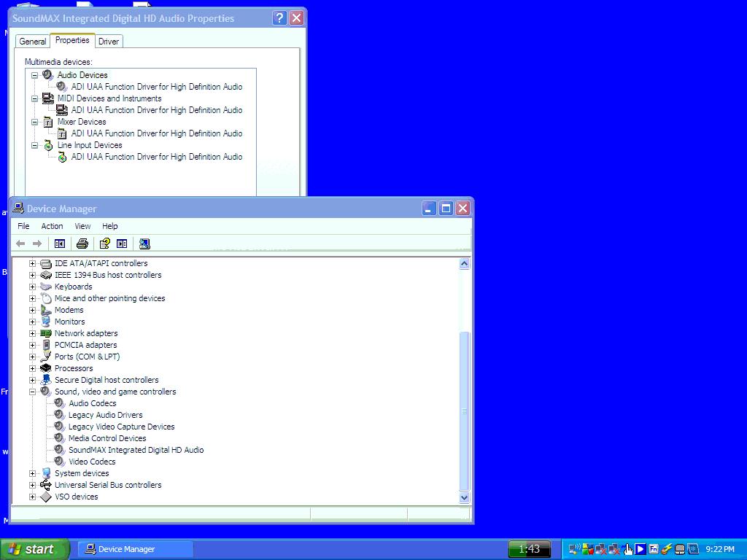Image resolution: width=747 pixels, height=560 pixels.
Task: Select Legacy Video Capture Devices entry
Action: (x=122, y=427)
